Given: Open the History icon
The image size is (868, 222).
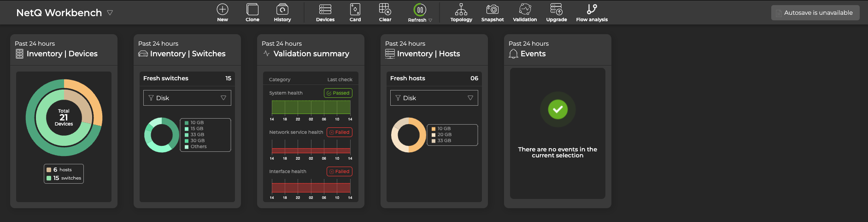Looking at the screenshot, I should coord(282,10).
